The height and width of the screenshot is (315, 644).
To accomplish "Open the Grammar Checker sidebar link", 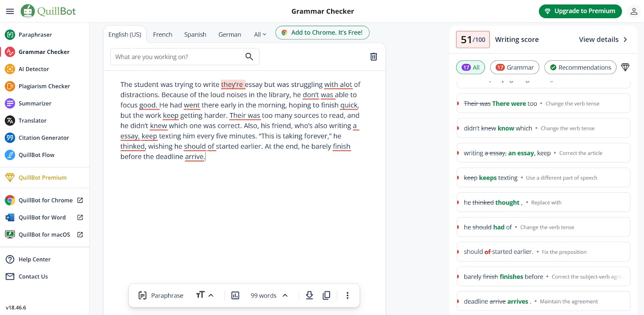I will tap(44, 52).
